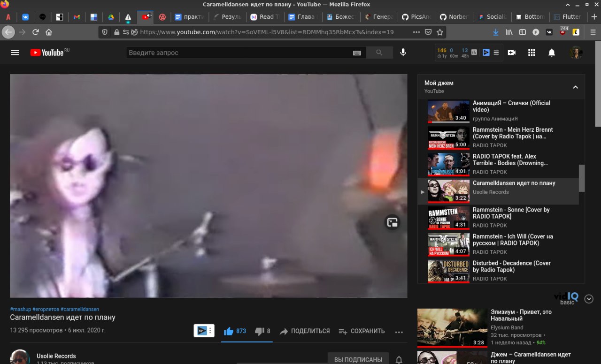Switch to the Flutter tab
The height and width of the screenshot is (364, 601).
pyautogui.click(x=567, y=17)
